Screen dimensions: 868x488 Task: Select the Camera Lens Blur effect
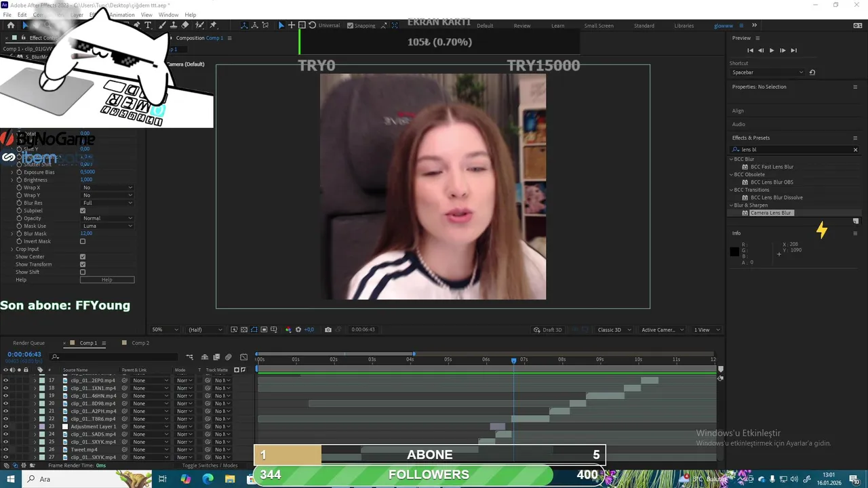point(770,213)
